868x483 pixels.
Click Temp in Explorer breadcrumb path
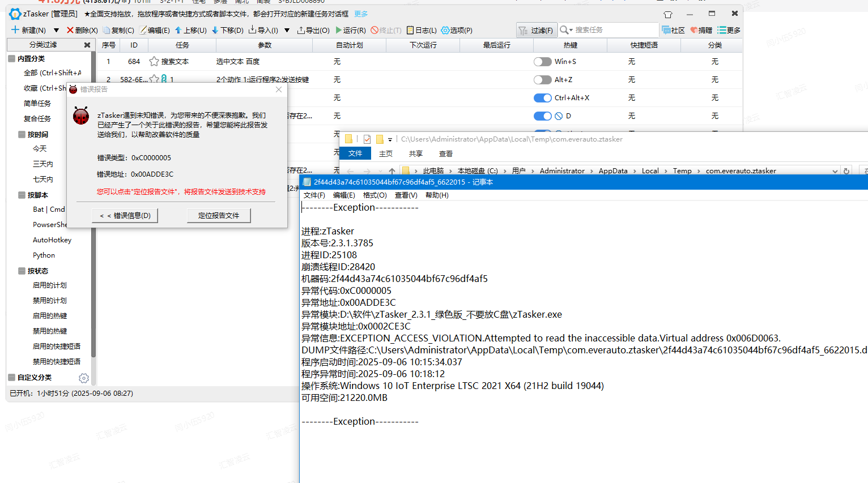click(x=682, y=171)
